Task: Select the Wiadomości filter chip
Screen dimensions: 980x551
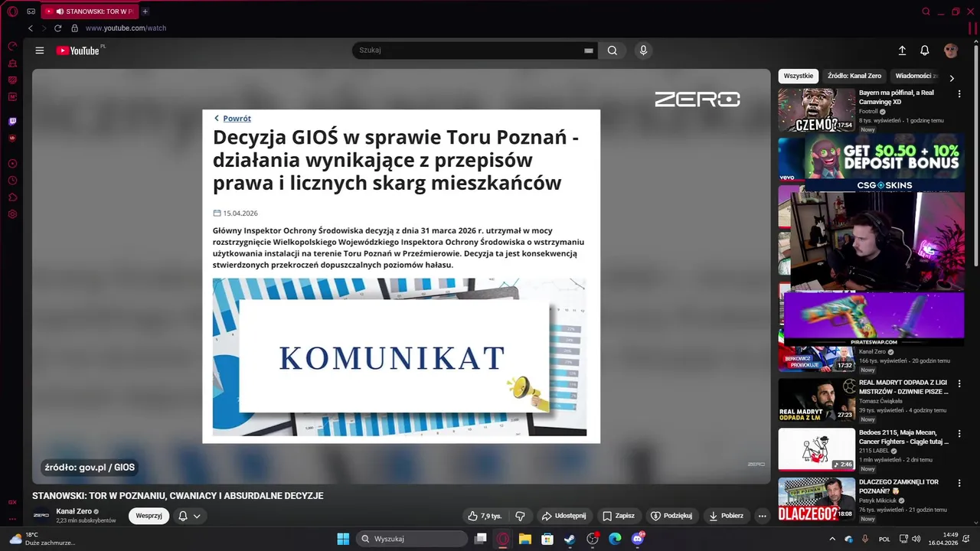Action: click(x=916, y=76)
